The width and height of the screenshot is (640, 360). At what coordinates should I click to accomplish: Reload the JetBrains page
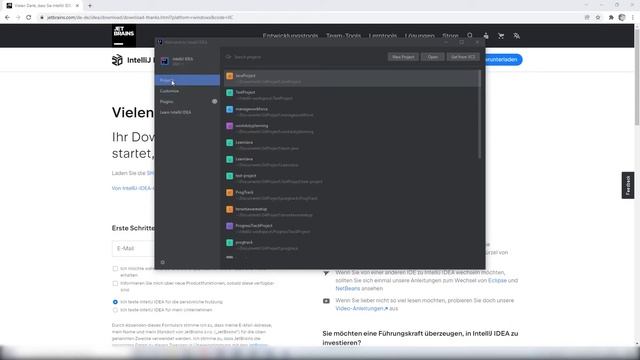tap(29, 18)
